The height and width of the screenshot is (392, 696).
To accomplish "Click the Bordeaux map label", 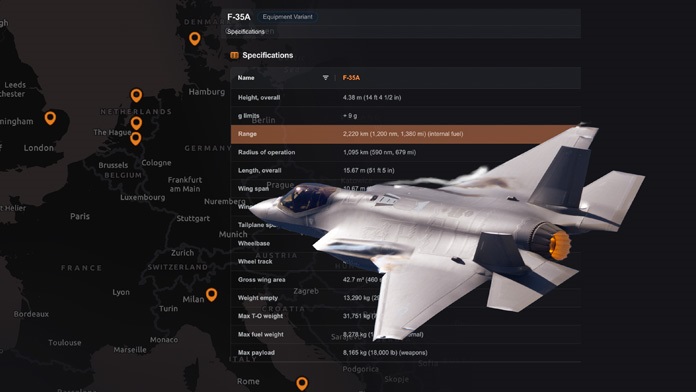I will pos(31,314).
